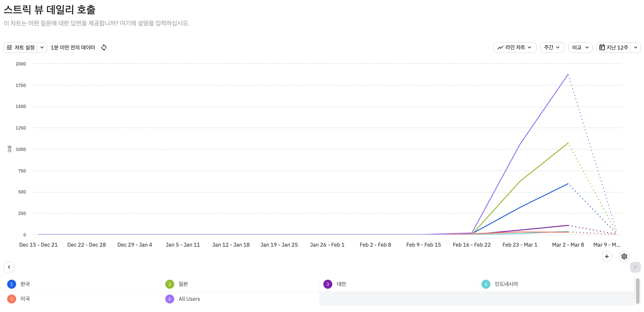This screenshot has height=312, width=644.
Task: Click the sliders icon in 차트 설정
Action: pyautogui.click(x=9, y=47)
